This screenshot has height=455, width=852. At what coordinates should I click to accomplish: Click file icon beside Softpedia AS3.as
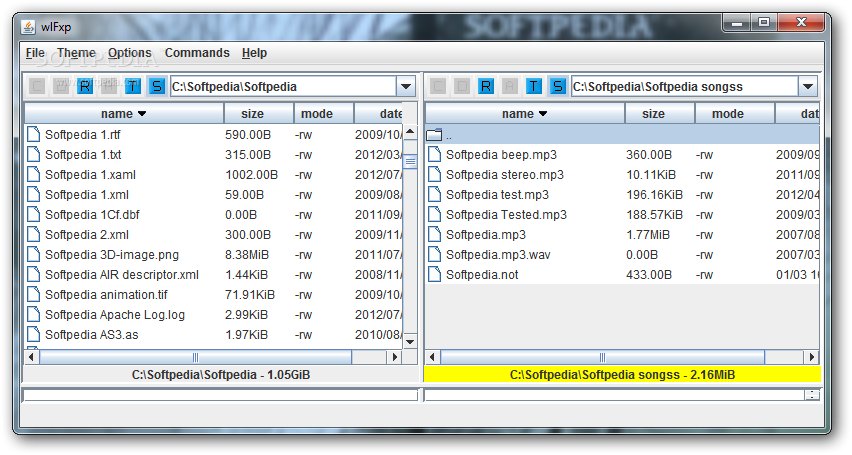click(34, 334)
